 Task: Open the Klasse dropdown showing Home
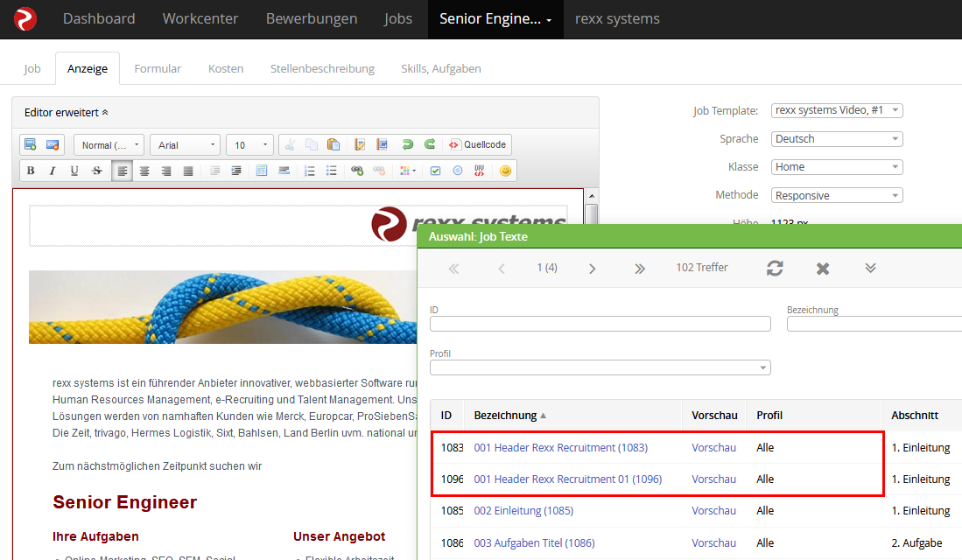(837, 167)
